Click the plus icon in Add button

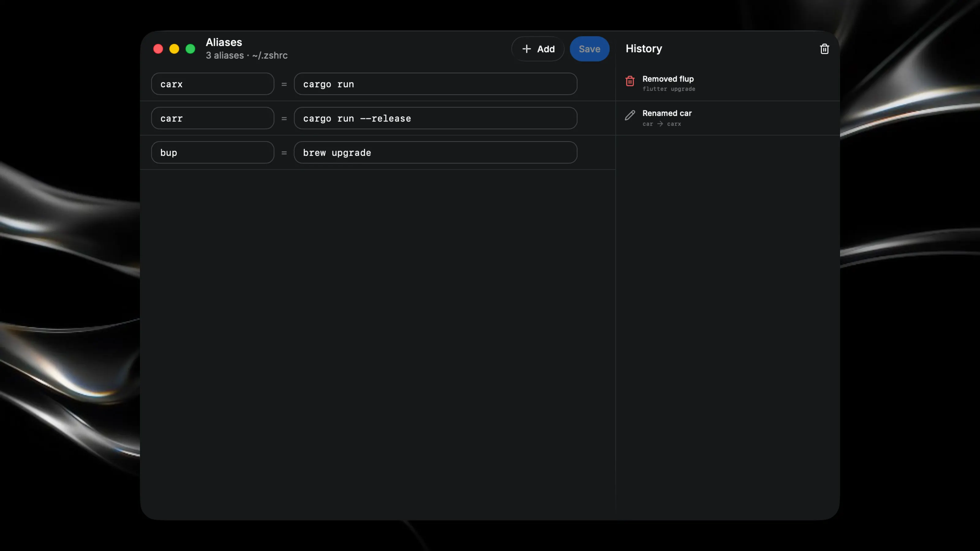point(526,49)
